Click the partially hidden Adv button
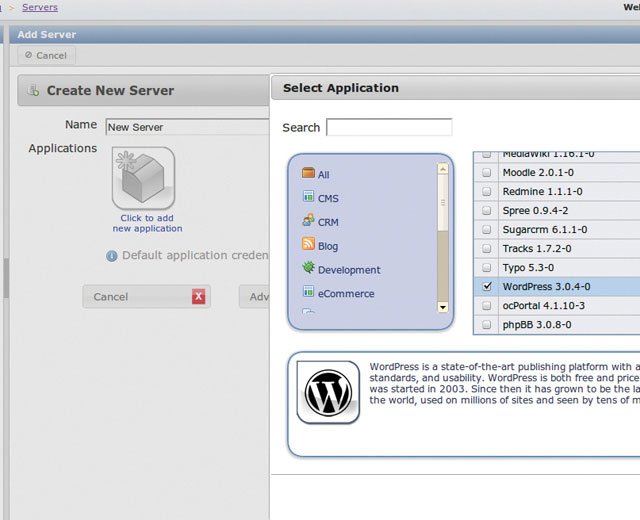Screen dimensions: 640x520 tap(255, 297)
